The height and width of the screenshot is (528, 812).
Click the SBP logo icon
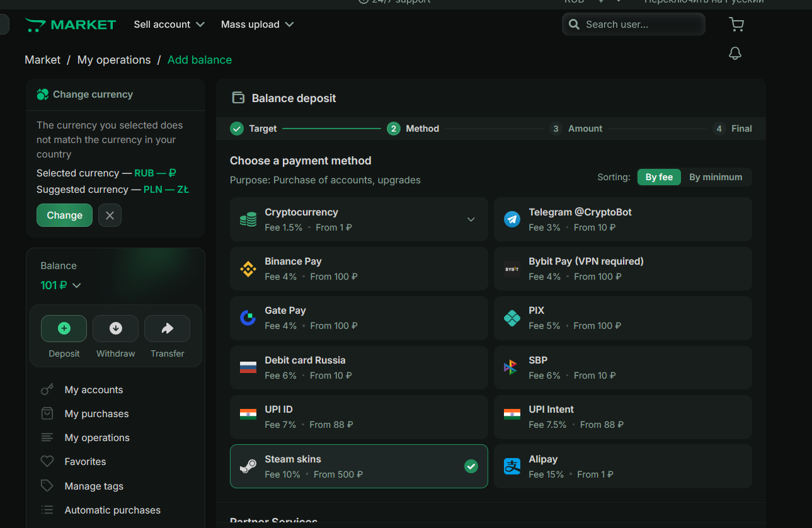tap(511, 367)
